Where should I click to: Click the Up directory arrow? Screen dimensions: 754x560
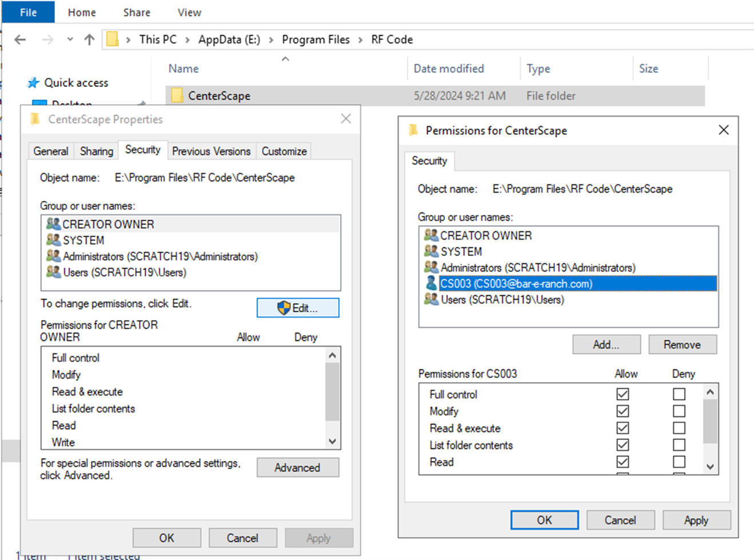pos(89,39)
